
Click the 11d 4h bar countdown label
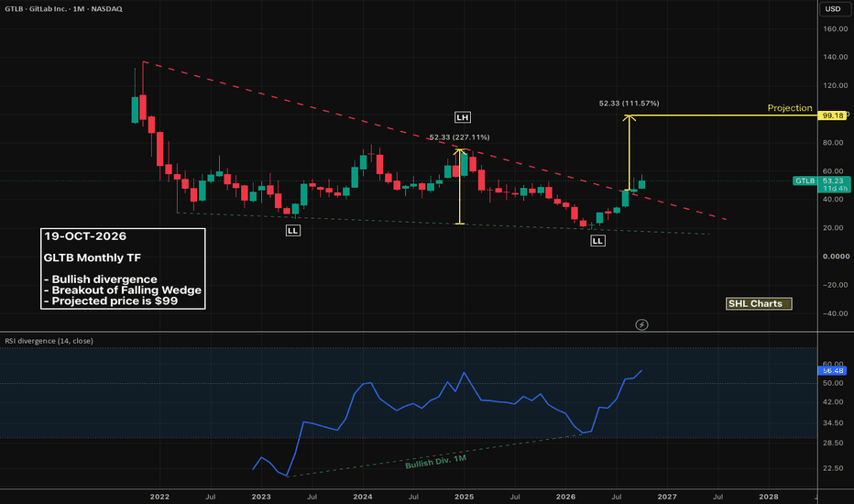coord(835,188)
